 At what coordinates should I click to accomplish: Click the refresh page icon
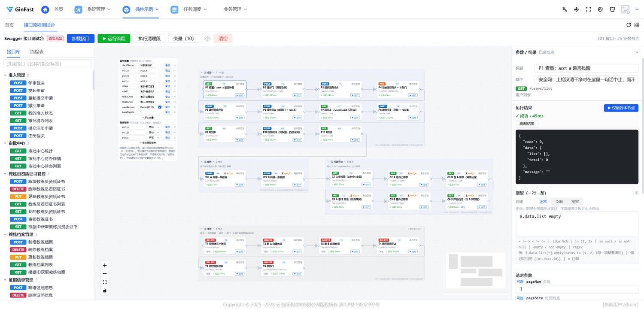click(x=629, y=25)
